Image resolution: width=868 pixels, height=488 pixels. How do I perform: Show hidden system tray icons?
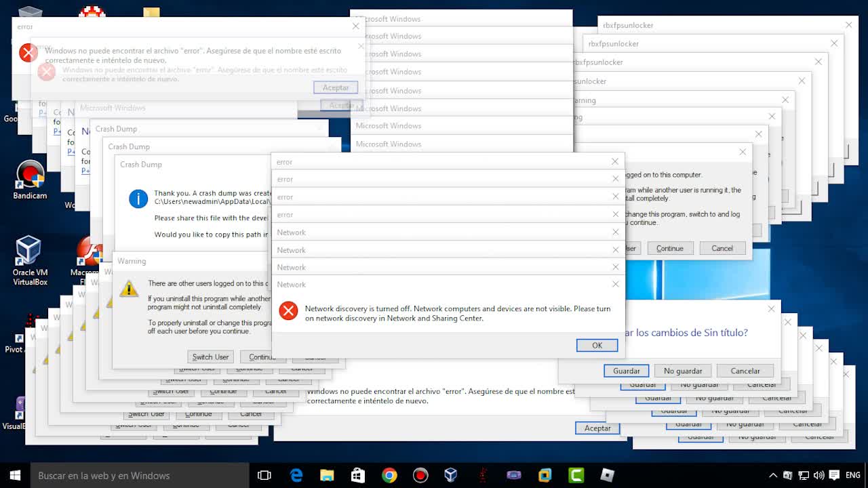pos(772,475)
